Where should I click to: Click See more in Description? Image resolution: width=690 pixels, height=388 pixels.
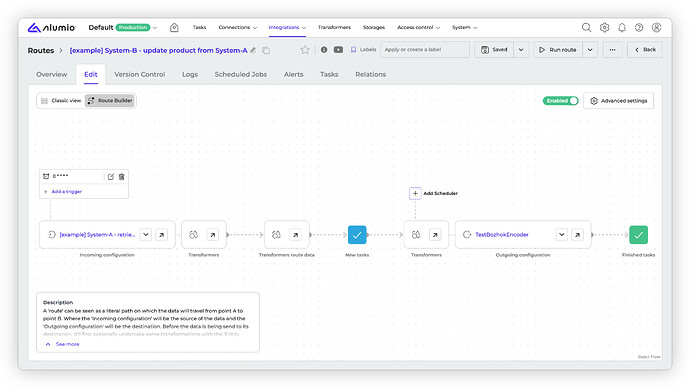tap(67, 344)
